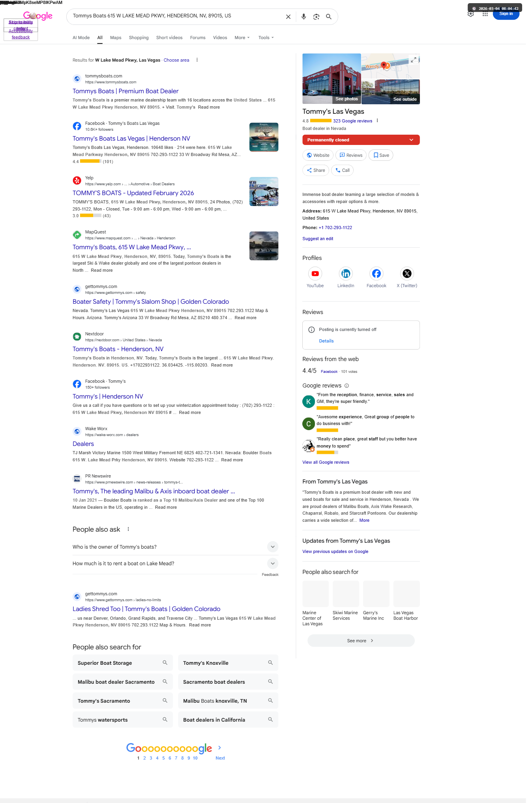This screenshot has width=532, height=803.
Task: Click the Reviews button in knowledge panel
Action: coord(351,155)
